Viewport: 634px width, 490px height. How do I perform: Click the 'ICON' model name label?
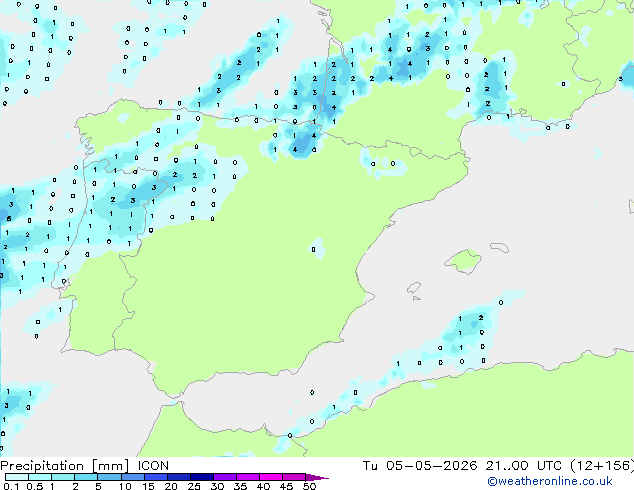(x=153, y=466)
